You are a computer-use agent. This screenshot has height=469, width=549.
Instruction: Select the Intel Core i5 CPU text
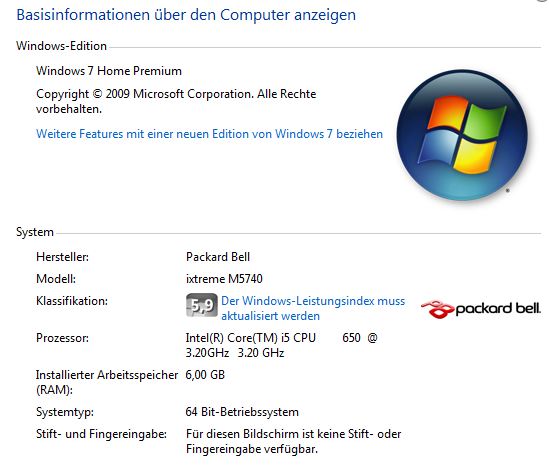pos(282,345)
